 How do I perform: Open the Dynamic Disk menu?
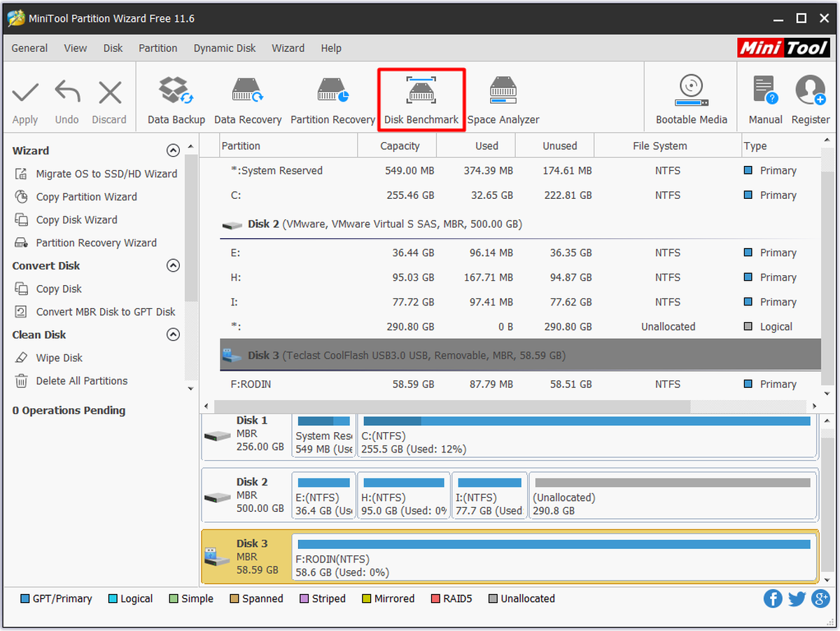225,48
